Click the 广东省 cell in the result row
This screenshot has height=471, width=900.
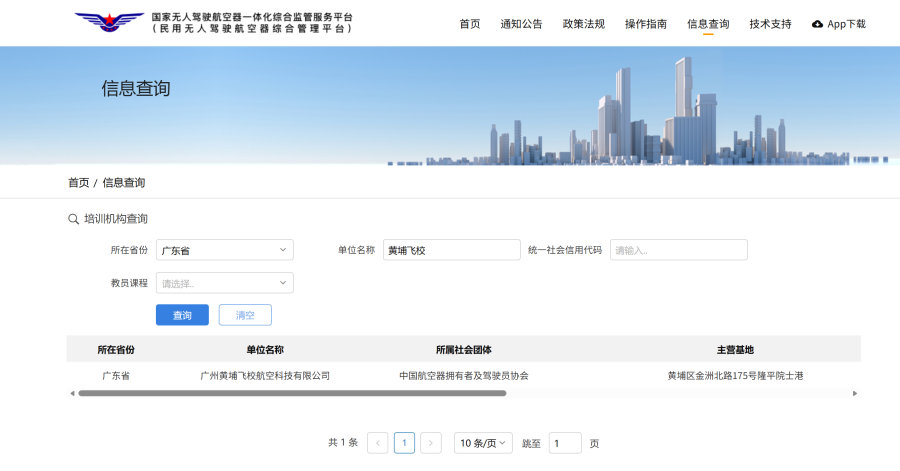pos(116,376)
